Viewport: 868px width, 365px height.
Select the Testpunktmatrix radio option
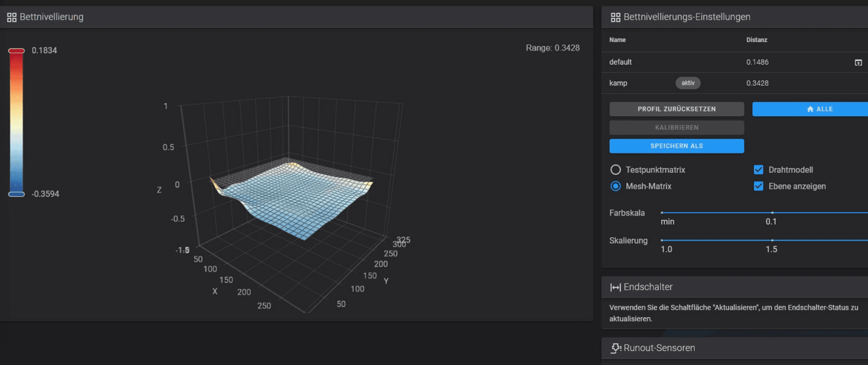point(615,170)
